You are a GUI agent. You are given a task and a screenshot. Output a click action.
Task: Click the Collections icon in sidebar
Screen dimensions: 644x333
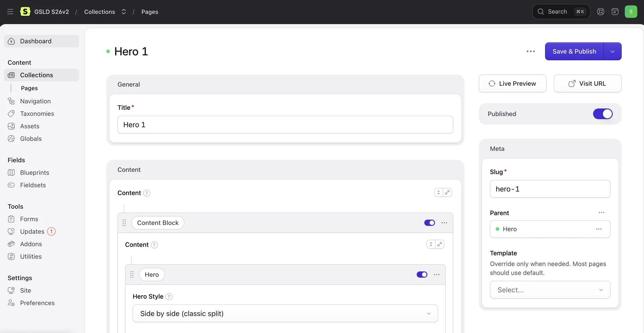pyautogui.click(x=11, y=75)
